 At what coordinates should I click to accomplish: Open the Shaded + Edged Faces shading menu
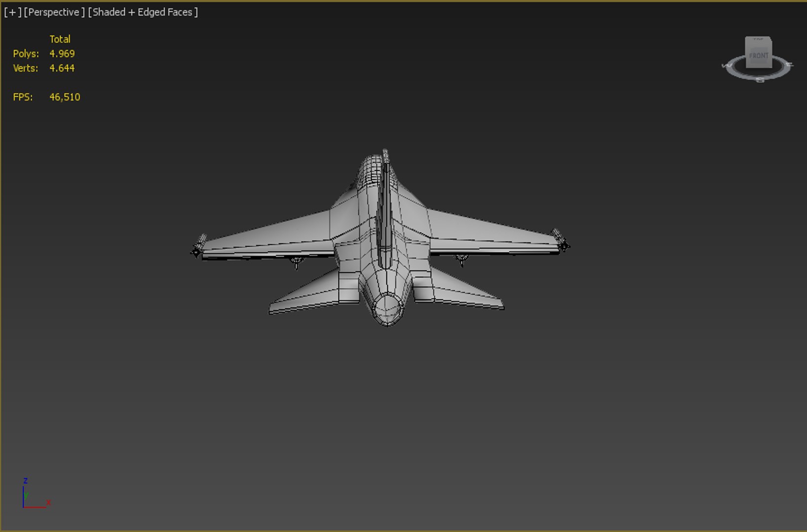[x=143, y=12]
